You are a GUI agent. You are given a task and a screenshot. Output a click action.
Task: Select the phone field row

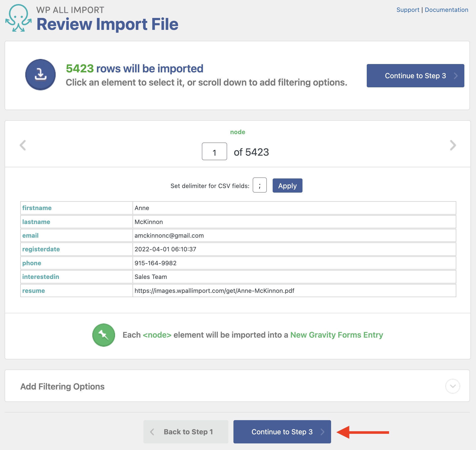click(x=31, y=263)
